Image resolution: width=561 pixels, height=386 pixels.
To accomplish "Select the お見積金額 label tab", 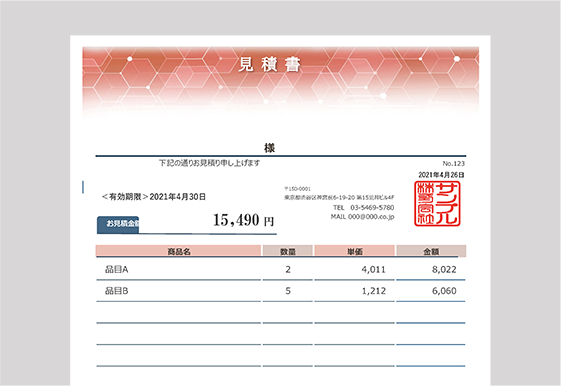I will (x=118, y=224).
